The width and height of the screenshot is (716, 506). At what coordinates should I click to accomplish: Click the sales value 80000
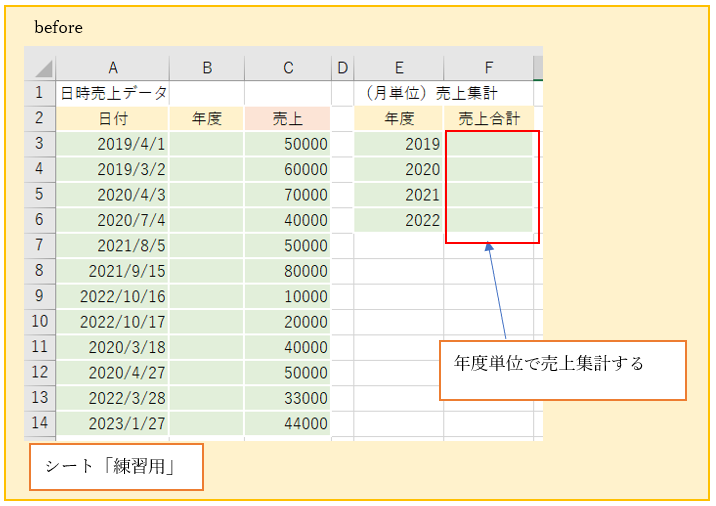(x=288, y=271)
